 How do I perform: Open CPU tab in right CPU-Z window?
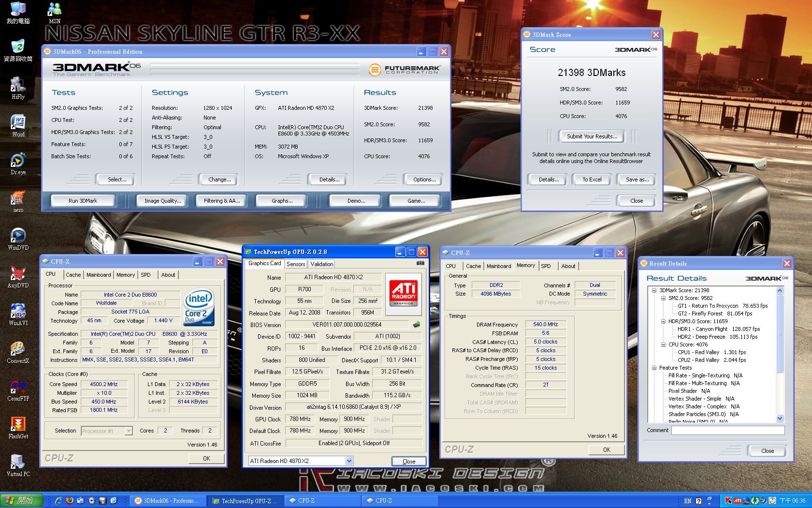click(450, 266)
